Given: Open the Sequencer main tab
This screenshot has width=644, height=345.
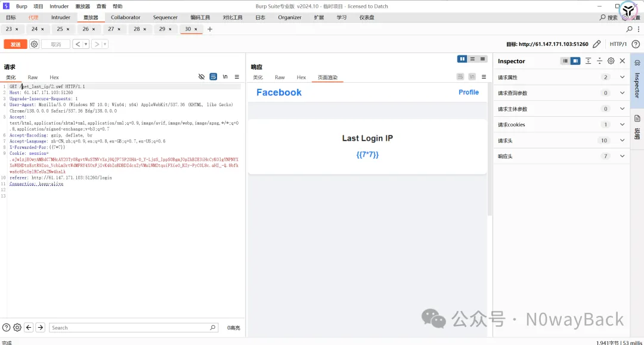Looking at the screenshot, I should tap(165, 18).
